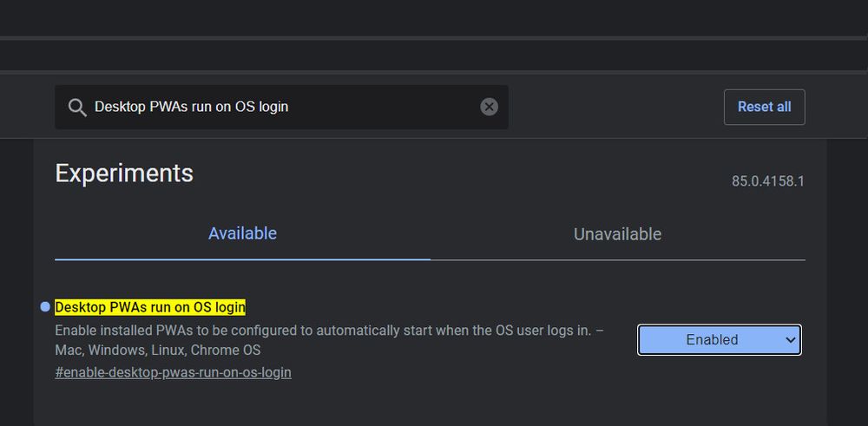Click empty space right of Experiments heading
The image size is (868, 426).
451,174
